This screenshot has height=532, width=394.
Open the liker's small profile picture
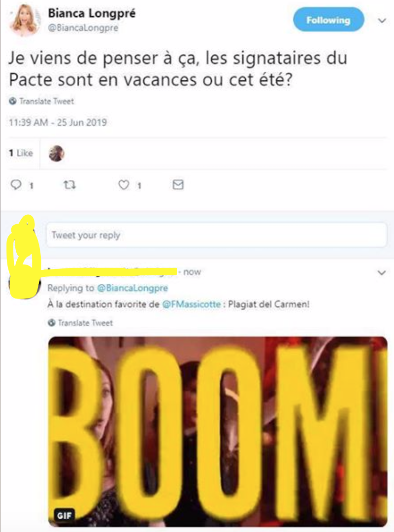click(57, 154)
